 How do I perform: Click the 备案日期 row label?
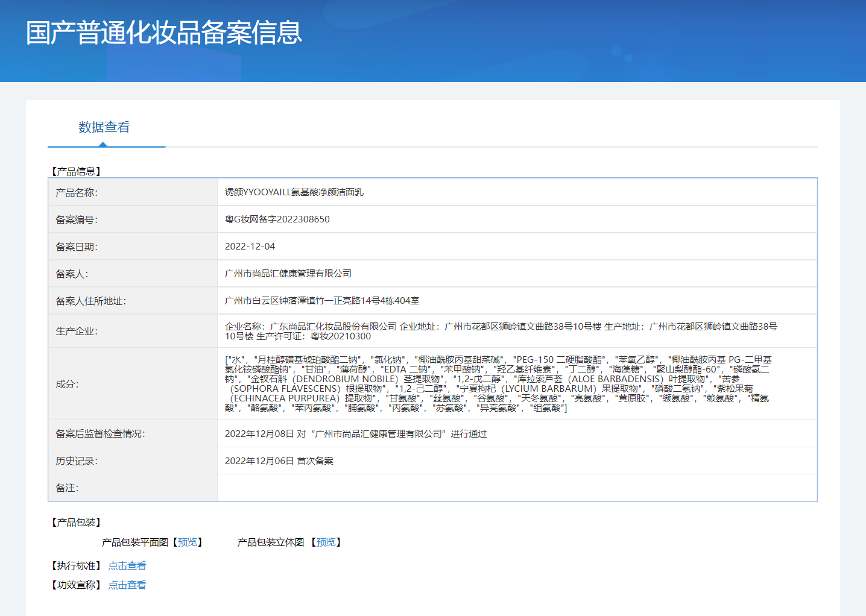click(77, 247)
